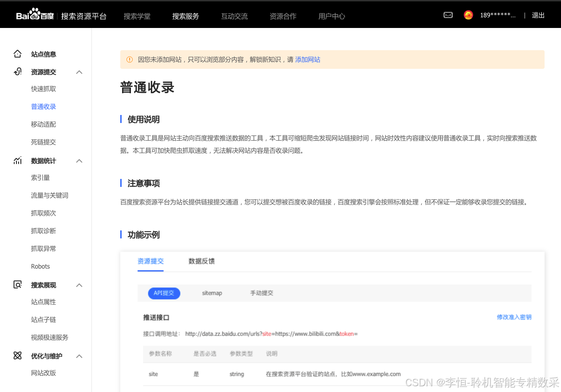The height and width of the screenshot is (392, 561).
Task: Open 搜索服务 in the top navigation
Action: click(186, 16)
